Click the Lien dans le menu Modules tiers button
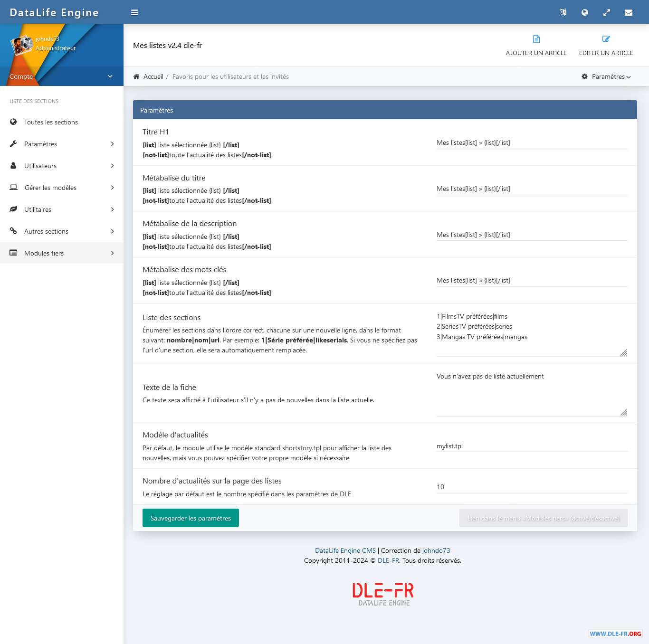The height and width of the screenshot is (644, 649). pyautogui.click(x=544, y=518)
